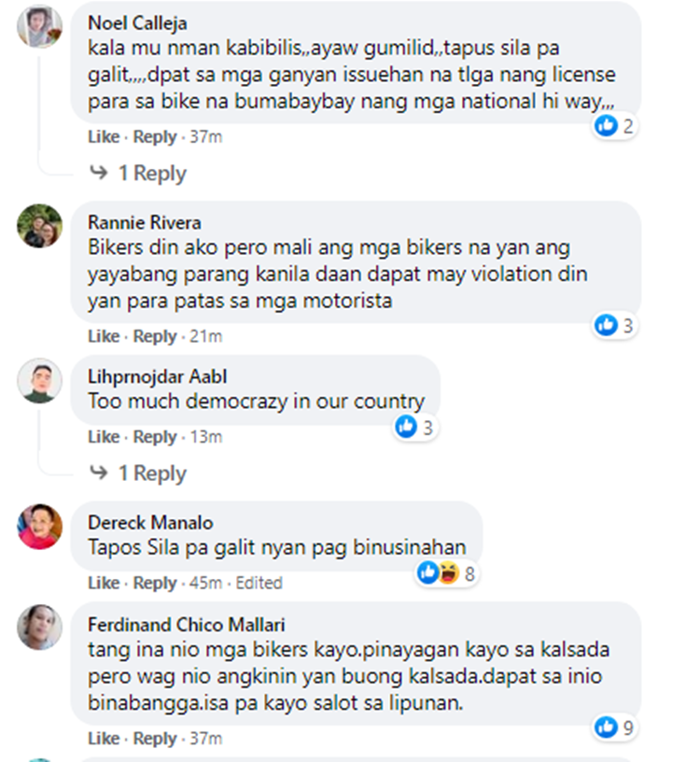
Task: Open Rannie Rivera's profile picture
Action: point(39,225)
